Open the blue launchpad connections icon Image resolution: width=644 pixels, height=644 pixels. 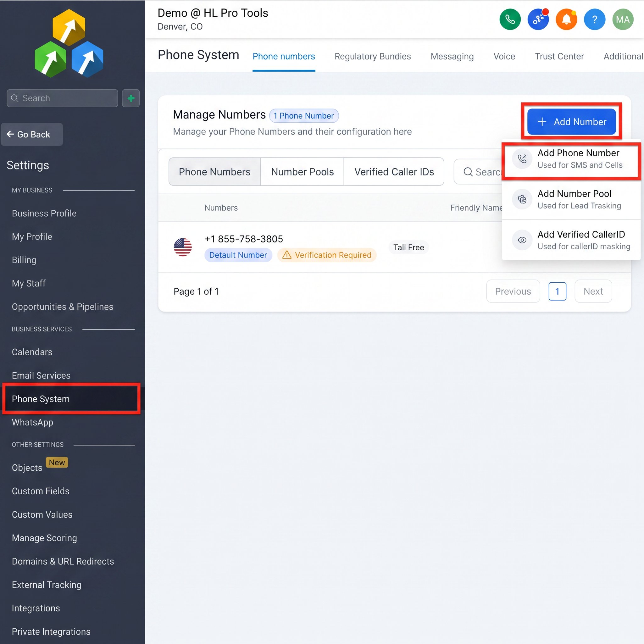(538, 19)
